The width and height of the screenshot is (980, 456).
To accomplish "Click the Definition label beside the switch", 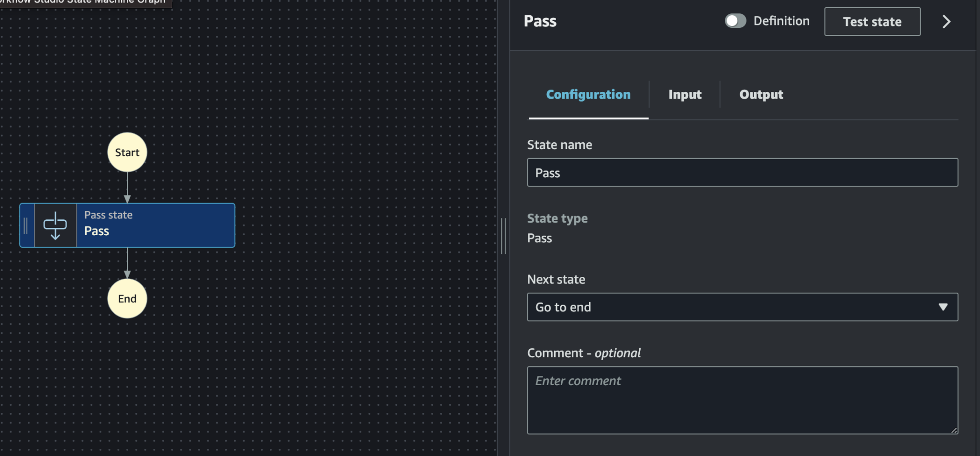I will 781,21.
